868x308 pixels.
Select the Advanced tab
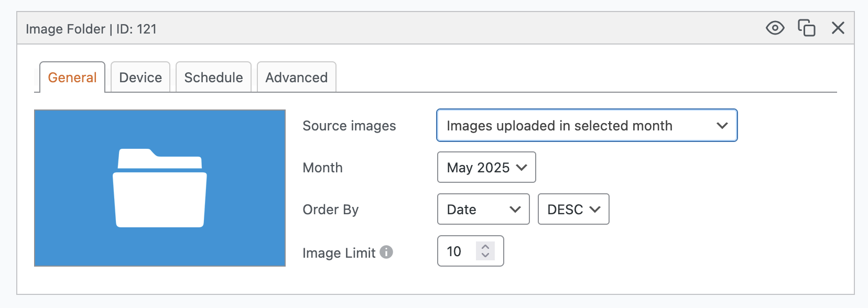coord(296,78)
